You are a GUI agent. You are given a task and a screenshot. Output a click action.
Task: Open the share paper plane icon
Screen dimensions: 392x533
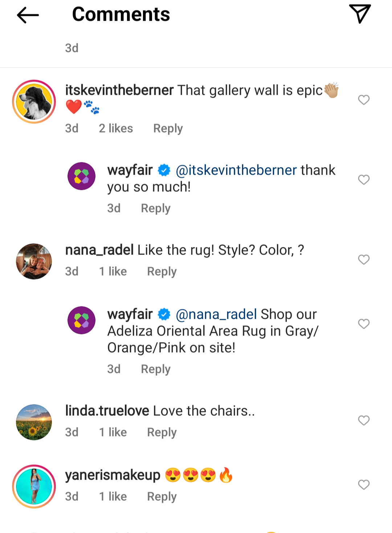360,14
